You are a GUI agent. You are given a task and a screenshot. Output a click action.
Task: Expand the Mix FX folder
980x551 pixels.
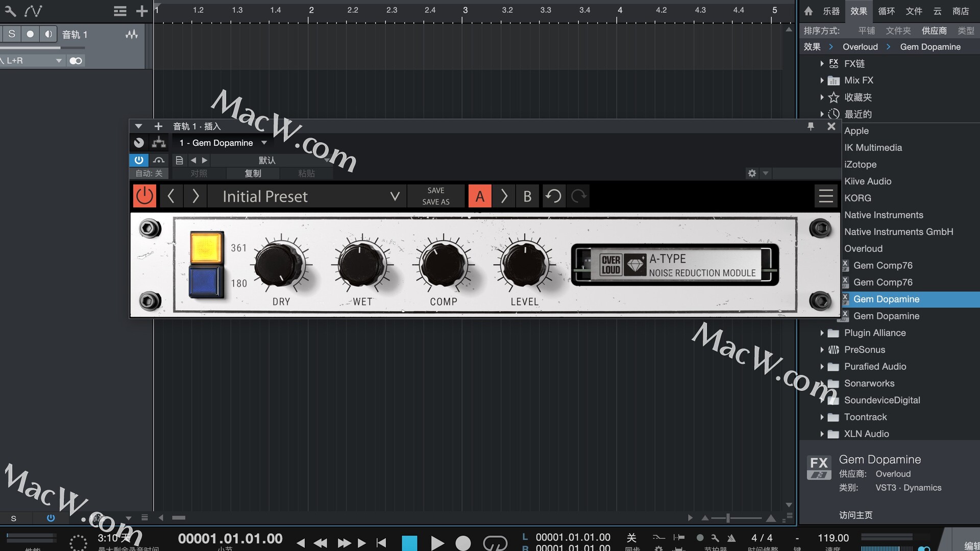[x=822, y=81]
